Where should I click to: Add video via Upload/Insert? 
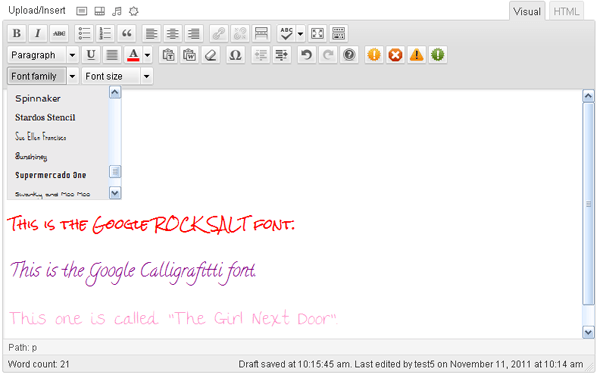[x=99, y=11]
